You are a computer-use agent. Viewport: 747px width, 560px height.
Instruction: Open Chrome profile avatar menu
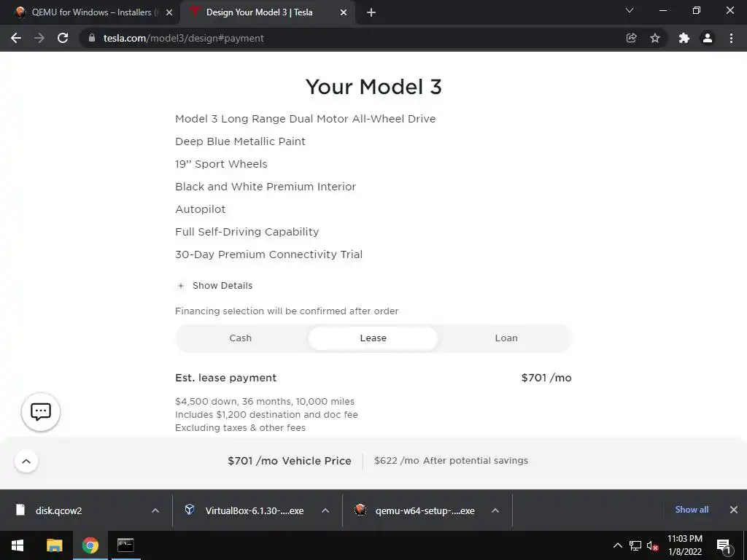(x=708, y=38)
